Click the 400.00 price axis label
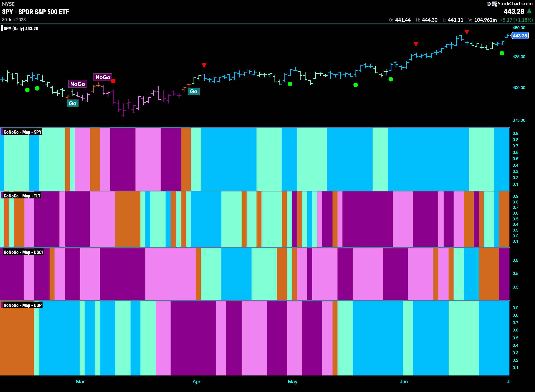Image resolution: width=535 pixels, height=392 pixels. coord(519,88)
